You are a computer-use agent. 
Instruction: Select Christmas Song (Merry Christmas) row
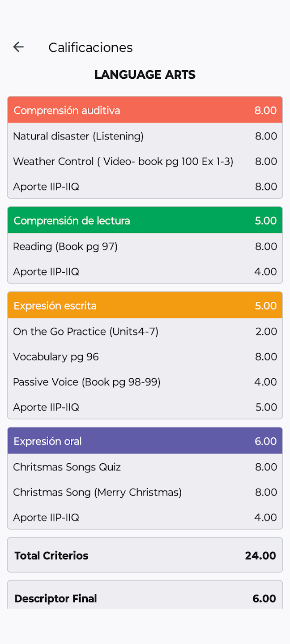pyautogui.click(x=145, y=492)
